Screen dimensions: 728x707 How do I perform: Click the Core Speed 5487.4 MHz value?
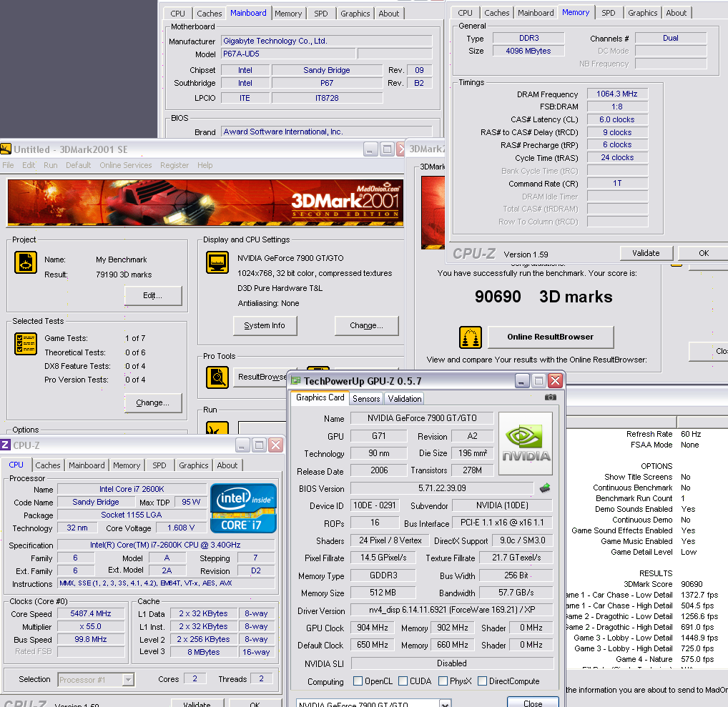point(91,613)
